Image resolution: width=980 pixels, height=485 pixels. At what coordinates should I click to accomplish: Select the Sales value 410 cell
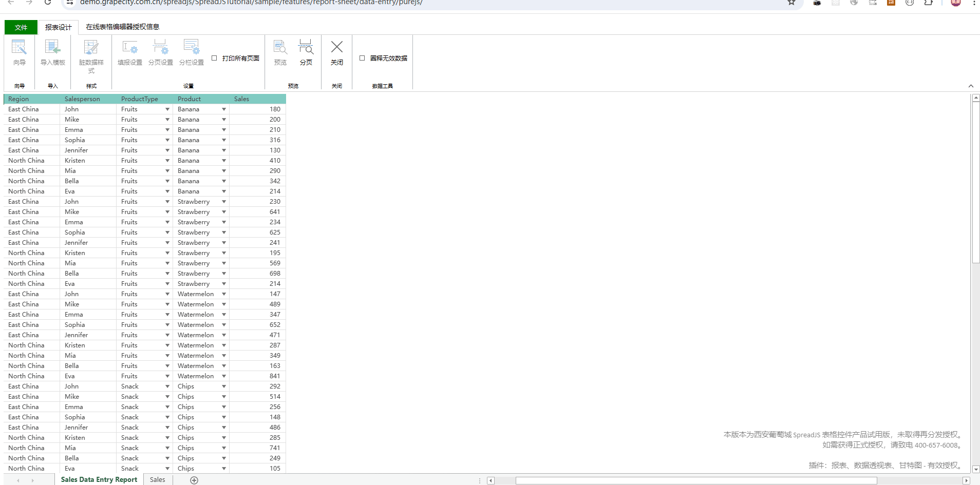258,161
